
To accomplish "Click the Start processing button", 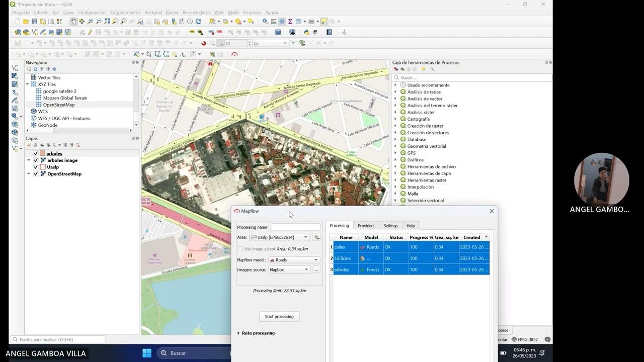I will click(x=279, y=317).
